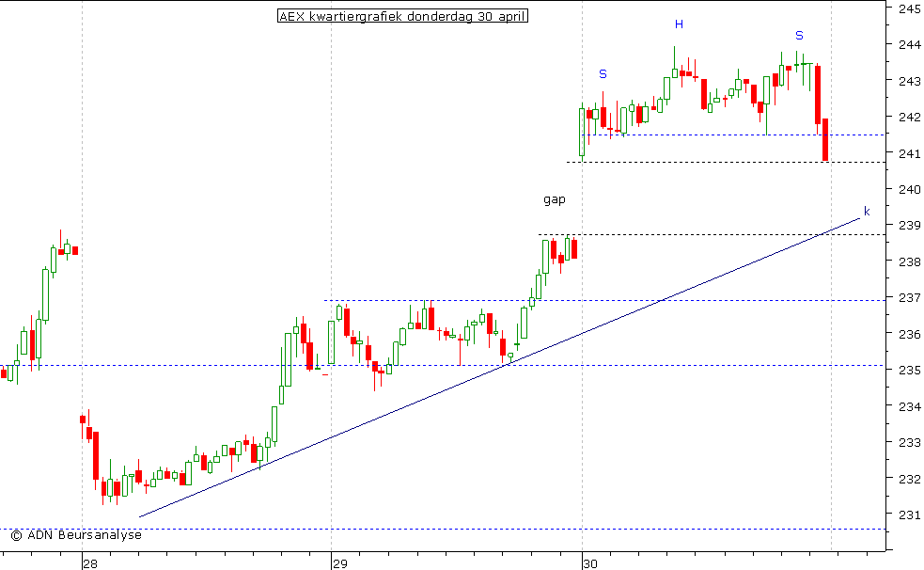Select the left shoulder 'S' label
924x570 pixels.
point(603,74)
